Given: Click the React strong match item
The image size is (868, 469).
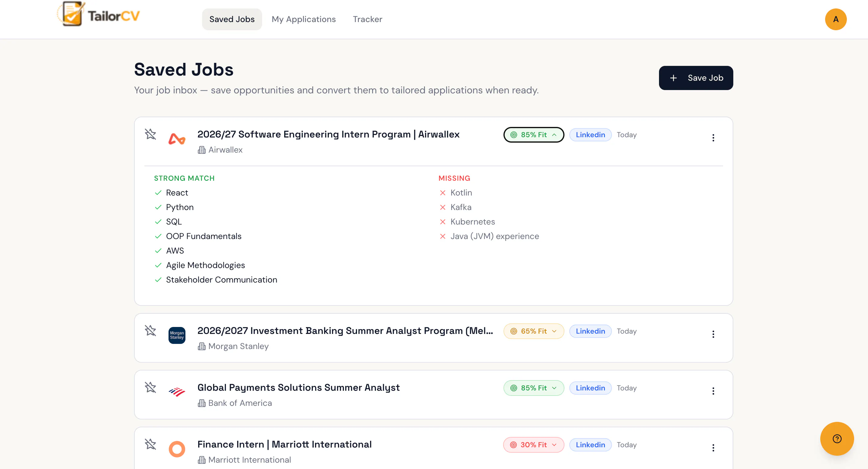Looking at the screenshot, I should point(177,192).
